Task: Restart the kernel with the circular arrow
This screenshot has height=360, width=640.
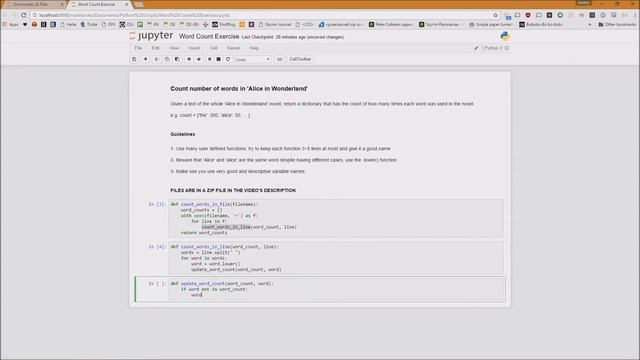Action: [228, 59]
